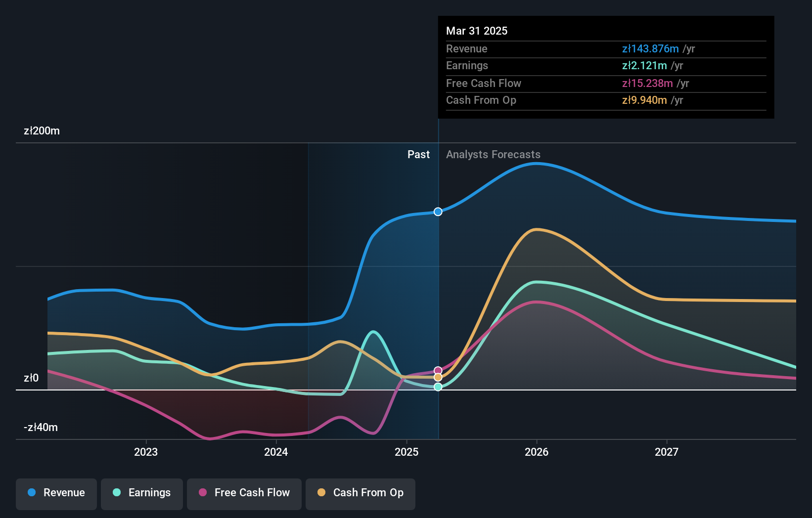The width and height of the screenshot is (812, 518).
Task: Click the zł0 y-axis label
Action: 31,378
